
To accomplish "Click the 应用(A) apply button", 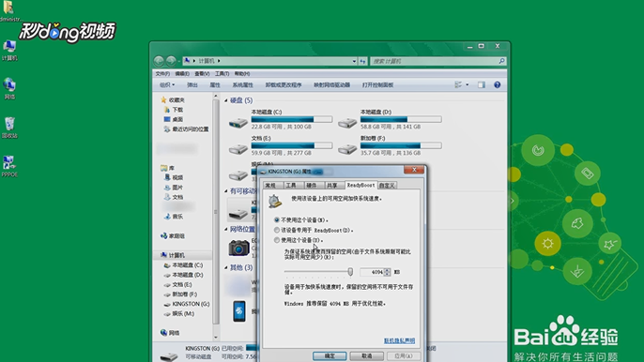I will (x=404, y=355).
